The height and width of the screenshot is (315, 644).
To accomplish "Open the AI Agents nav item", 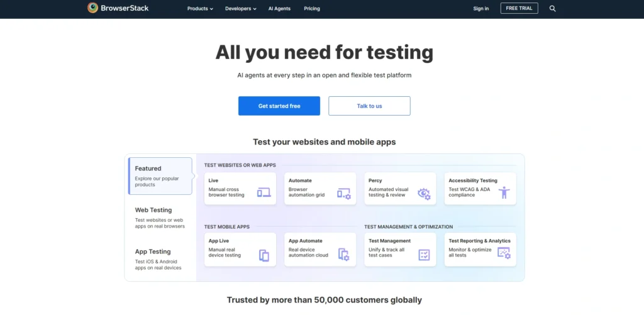I will click(279, 9).
